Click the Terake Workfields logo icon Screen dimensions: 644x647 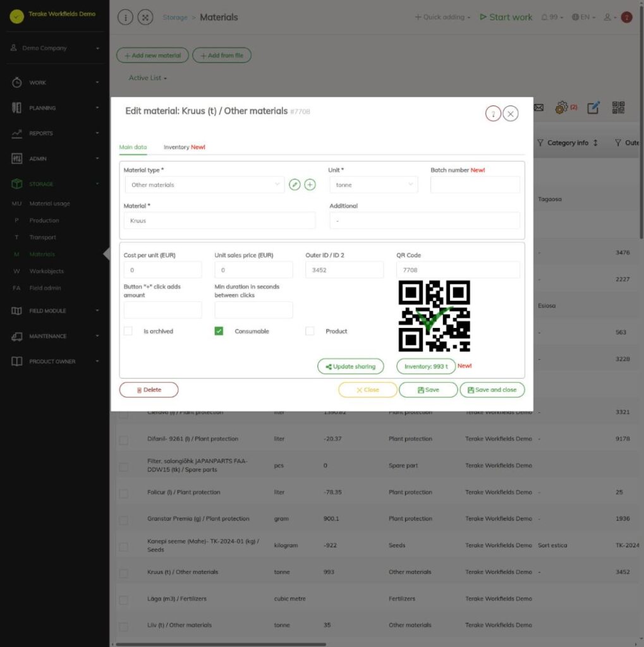(17, 16)
